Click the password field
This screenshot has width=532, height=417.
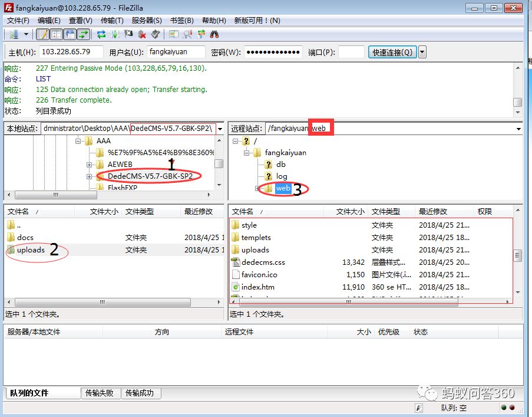click(273, 52)
